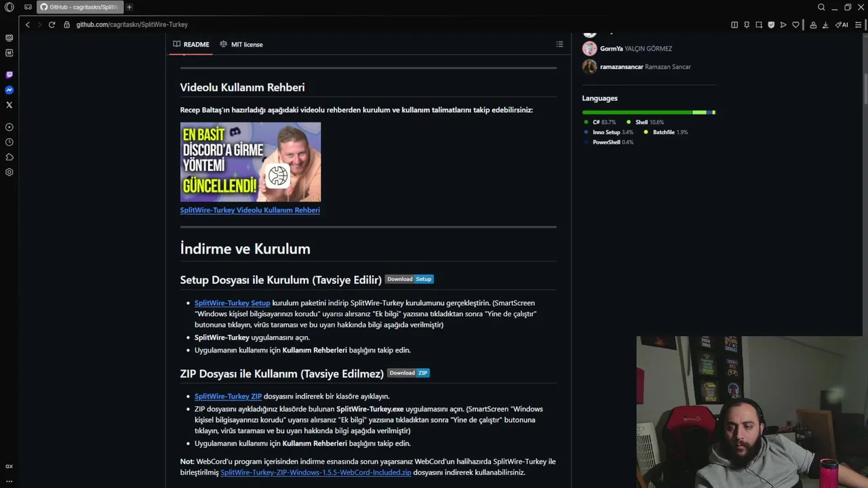Screen dimensions: 868x488
Task: Bookmark this page with the heart icon
Action: pos(795,24)
